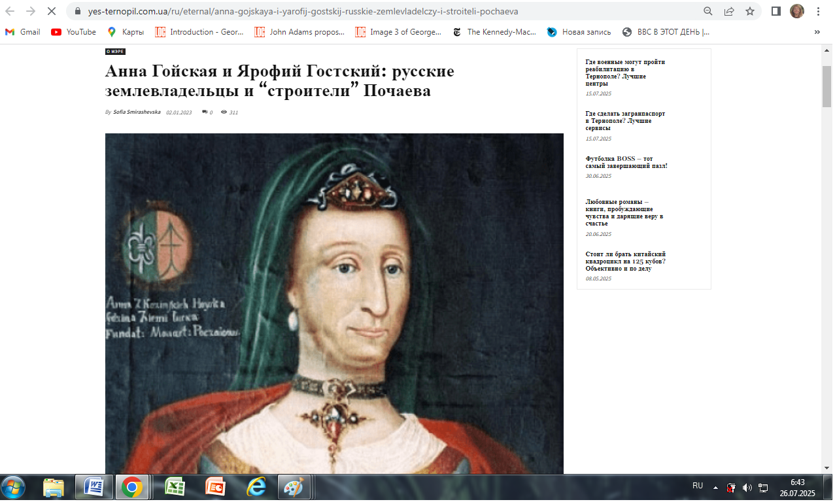Click the lock icon in address bar
Screen dimensions: 835x504
pyautogui.click(x=78, y=11)
